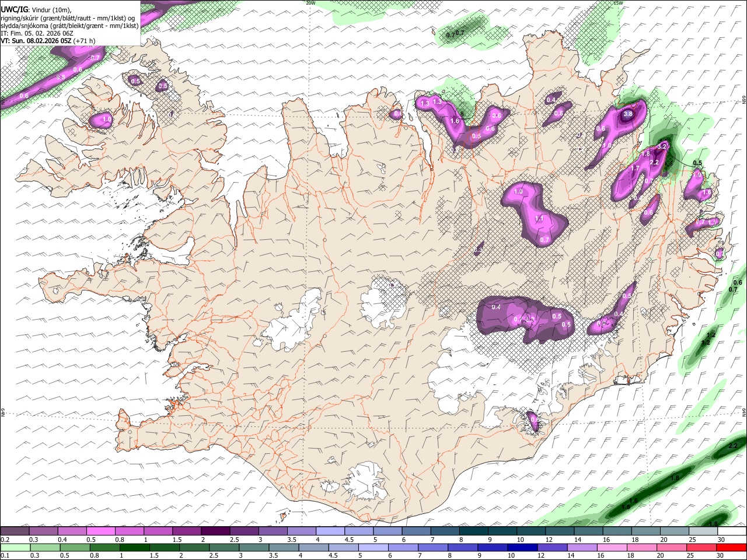The width and height of the screenshot is (747, 560).
Task: Click the "3.8" snowfall value on the map
Action: tap(628, 114)
